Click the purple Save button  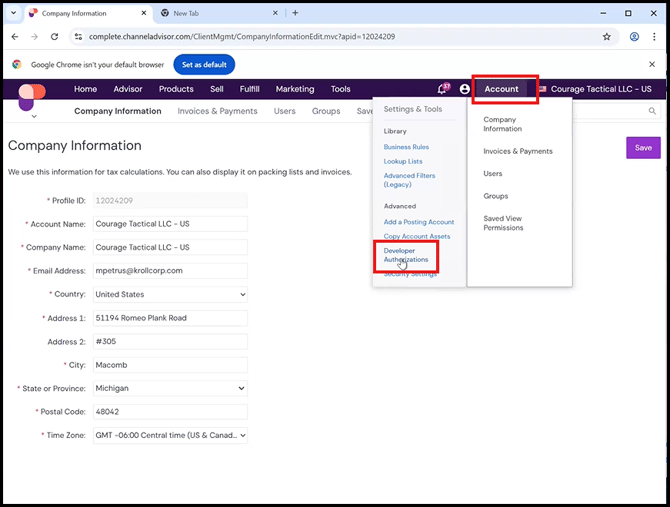[x=642, y=148]
